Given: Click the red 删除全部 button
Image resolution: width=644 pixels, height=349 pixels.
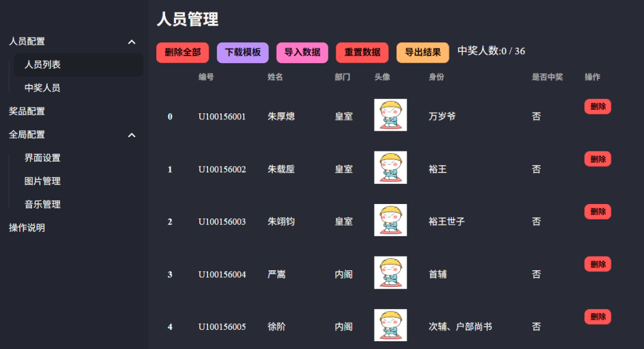Looking at the screenshot, I should click(182, 52).
